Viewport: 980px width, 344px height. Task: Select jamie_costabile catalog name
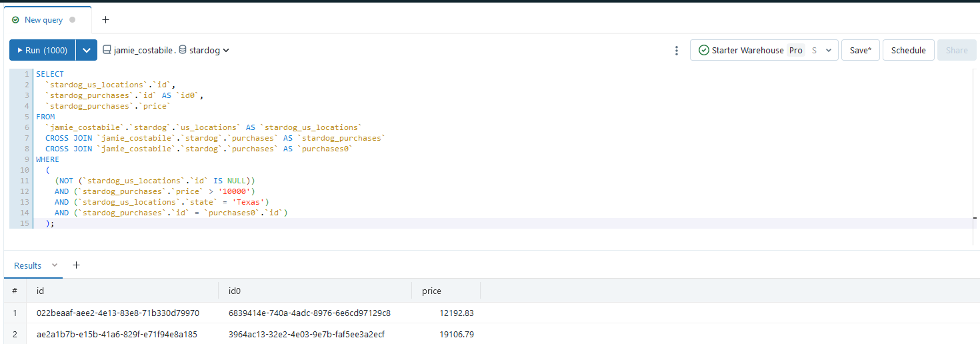click(x=144, y=50)
